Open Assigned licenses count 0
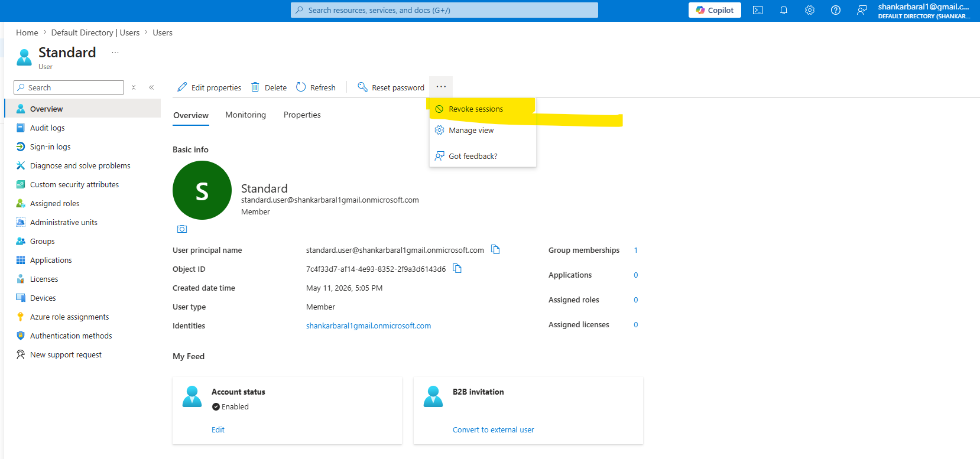The image size is (980, 459). (x=636, y=325)
